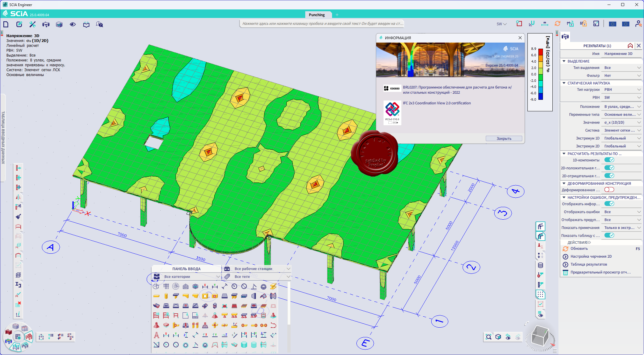Open the help book icon

click(x=86, y=24)
